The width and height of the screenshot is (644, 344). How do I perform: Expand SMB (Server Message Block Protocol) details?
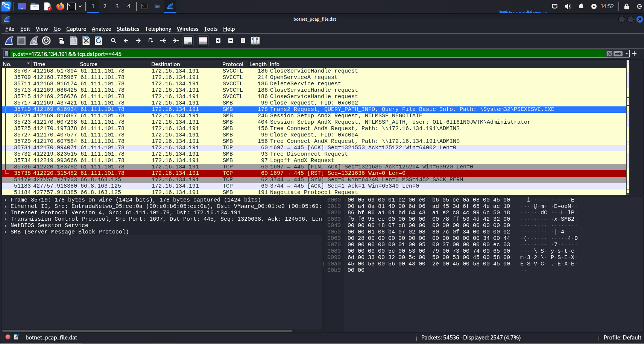(6, 232)
